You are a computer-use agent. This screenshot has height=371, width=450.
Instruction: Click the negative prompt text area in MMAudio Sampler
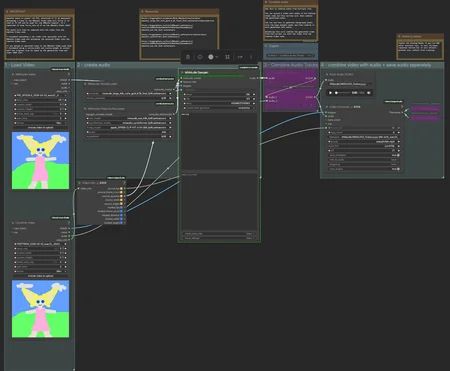[219, 201]
